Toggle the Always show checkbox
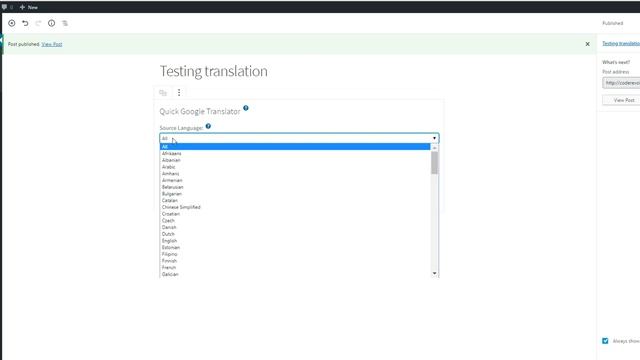 click(605, 341)
